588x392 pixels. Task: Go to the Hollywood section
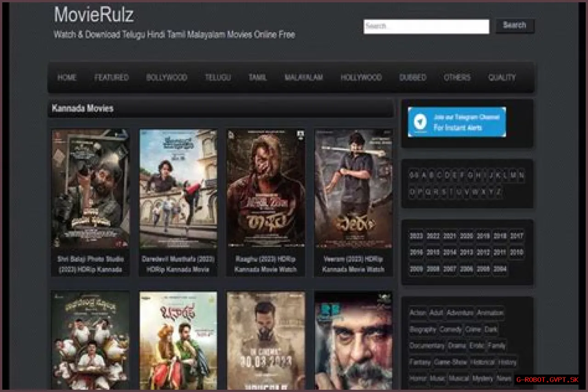click(x=361, y=78)
